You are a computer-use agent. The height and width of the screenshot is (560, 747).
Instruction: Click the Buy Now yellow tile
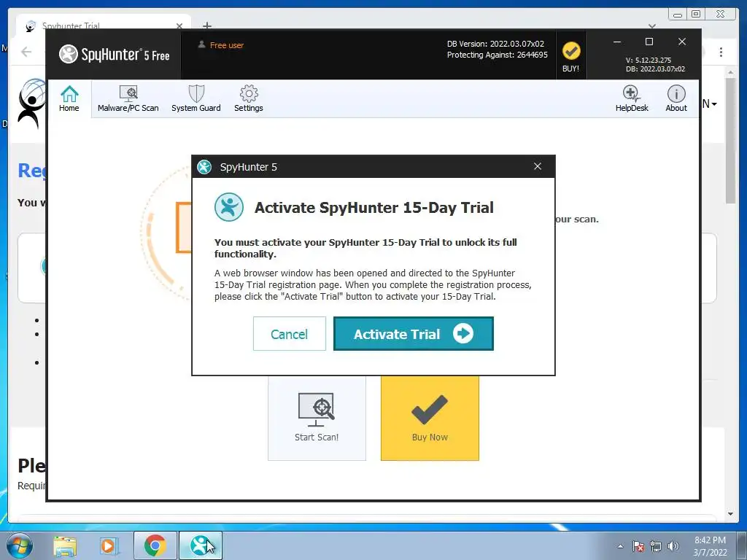[430, 418]
